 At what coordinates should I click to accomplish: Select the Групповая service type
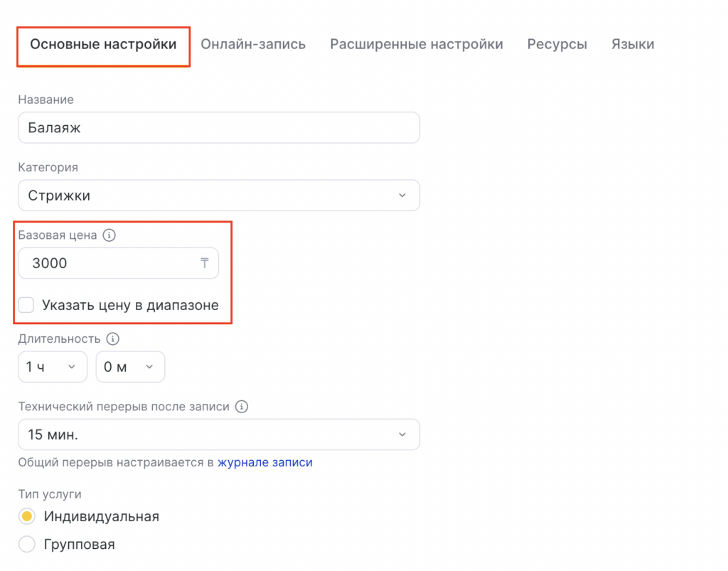pyautogui.click(x=27, y=545)
